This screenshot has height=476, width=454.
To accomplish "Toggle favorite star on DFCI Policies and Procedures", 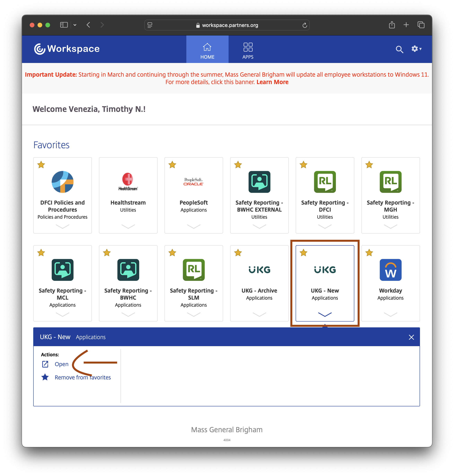I will 41,164.
